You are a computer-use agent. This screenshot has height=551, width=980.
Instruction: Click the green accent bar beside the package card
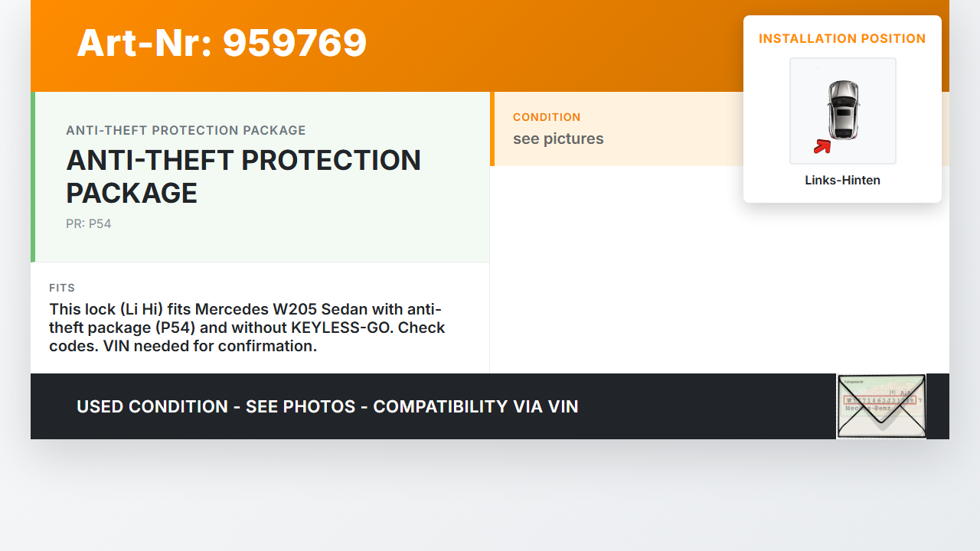(x=33, y=177)
